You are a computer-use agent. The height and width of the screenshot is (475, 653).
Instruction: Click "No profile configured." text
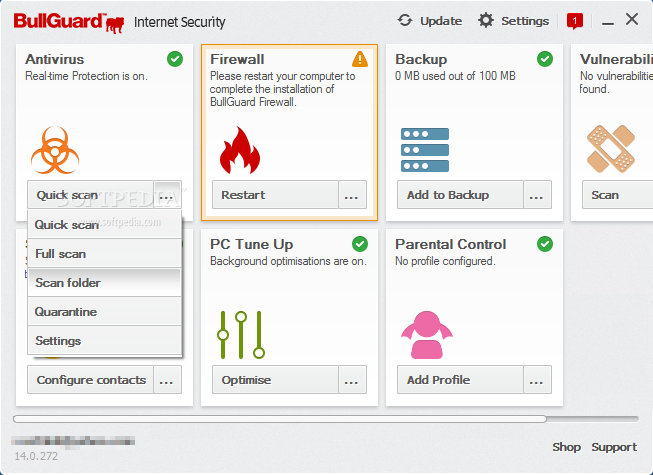coord(445,261)
